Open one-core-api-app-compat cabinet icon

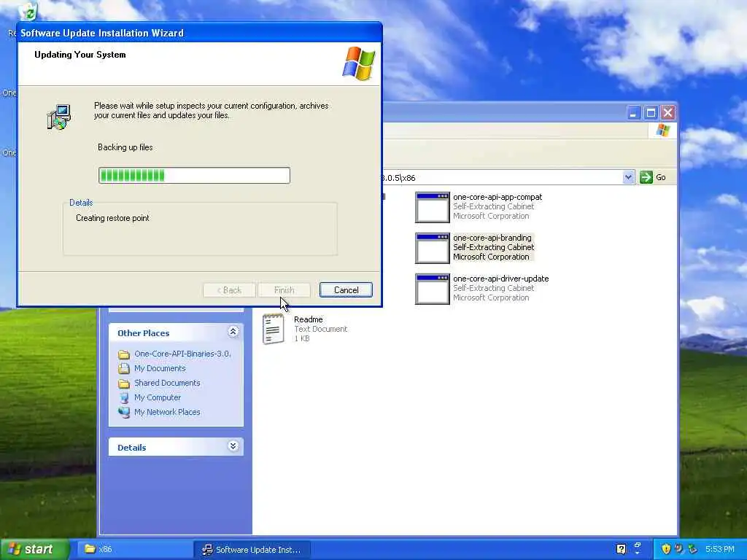pos(432,207)
